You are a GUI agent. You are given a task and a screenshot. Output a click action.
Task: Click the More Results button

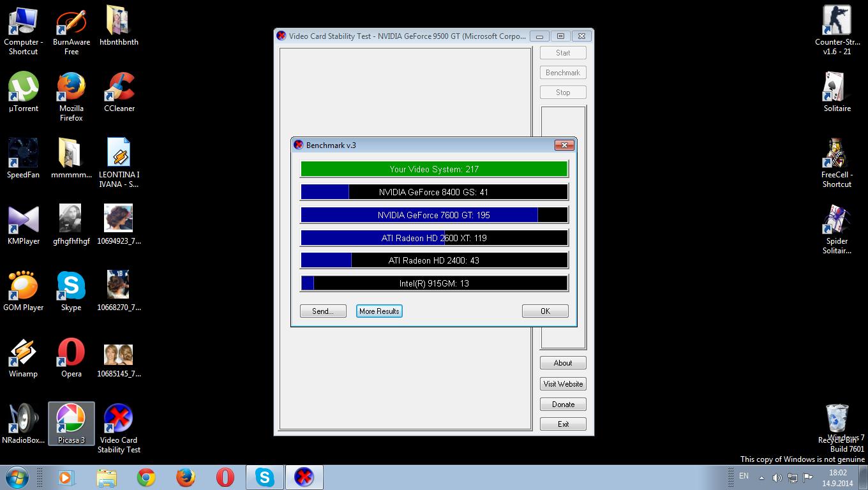[379, 311]
